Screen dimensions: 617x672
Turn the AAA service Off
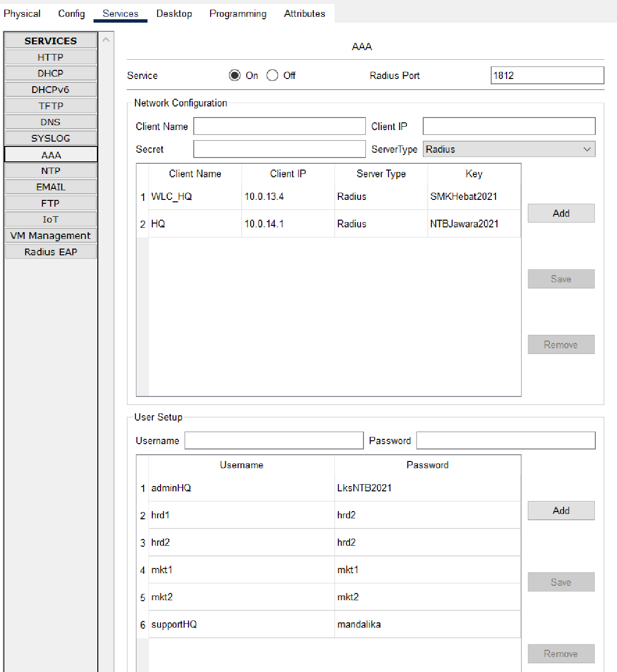[x=272, y=75]
